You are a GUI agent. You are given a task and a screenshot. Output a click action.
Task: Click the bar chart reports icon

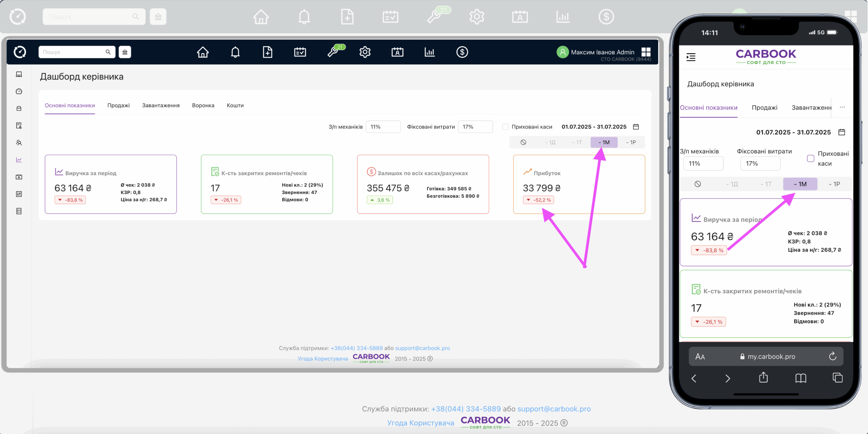click(429, 52)
